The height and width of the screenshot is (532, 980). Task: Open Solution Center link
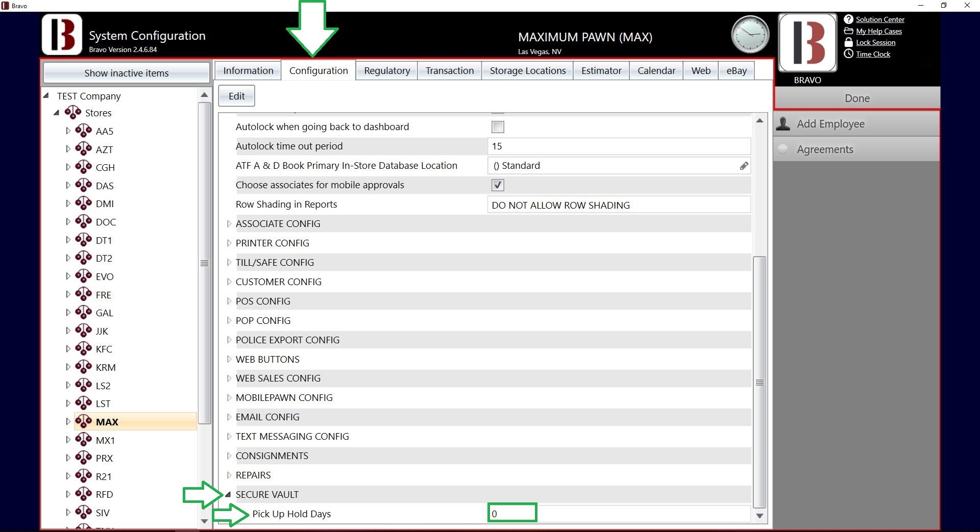pos(880,19)
